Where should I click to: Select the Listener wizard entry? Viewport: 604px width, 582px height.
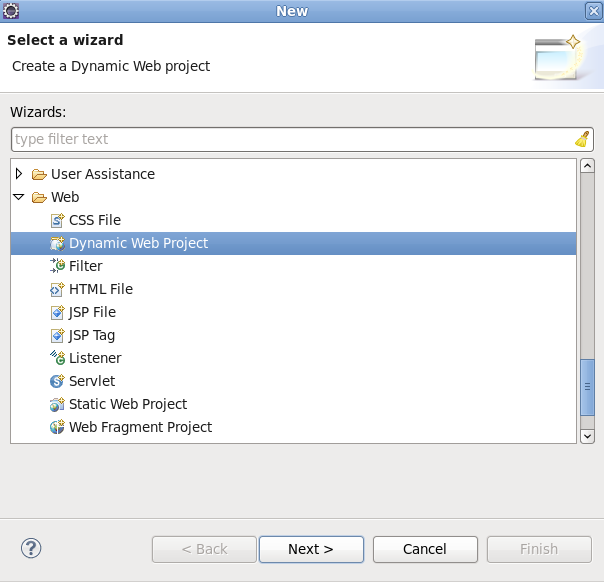[x=95, y=358]
